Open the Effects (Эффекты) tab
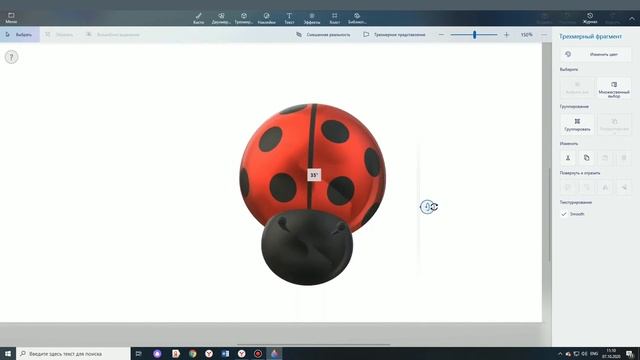 312,18
